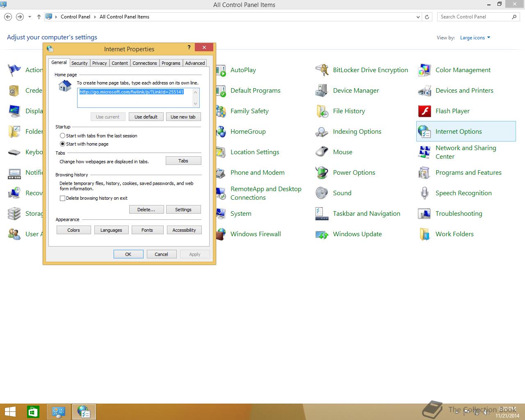Refresh the Control Panel address bar

(427, 17)
